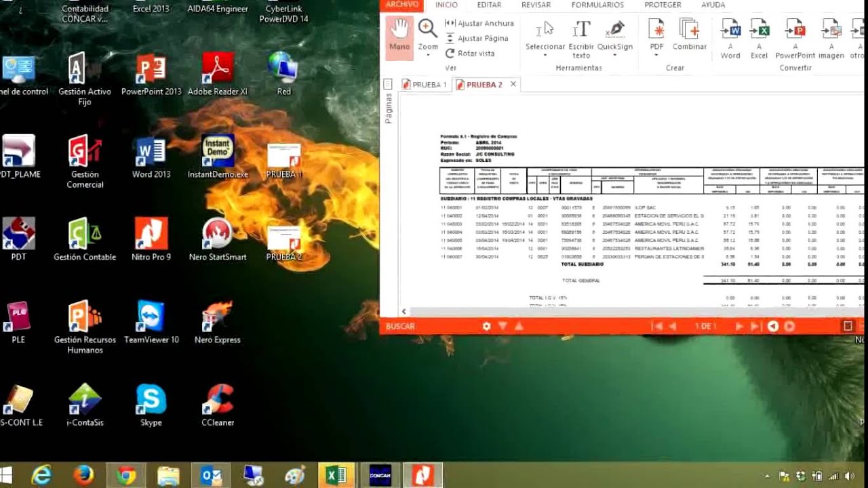This screenshot has height=488, width=868.
Task: Open the REVISAR ribbon tab
Action: 536,5
